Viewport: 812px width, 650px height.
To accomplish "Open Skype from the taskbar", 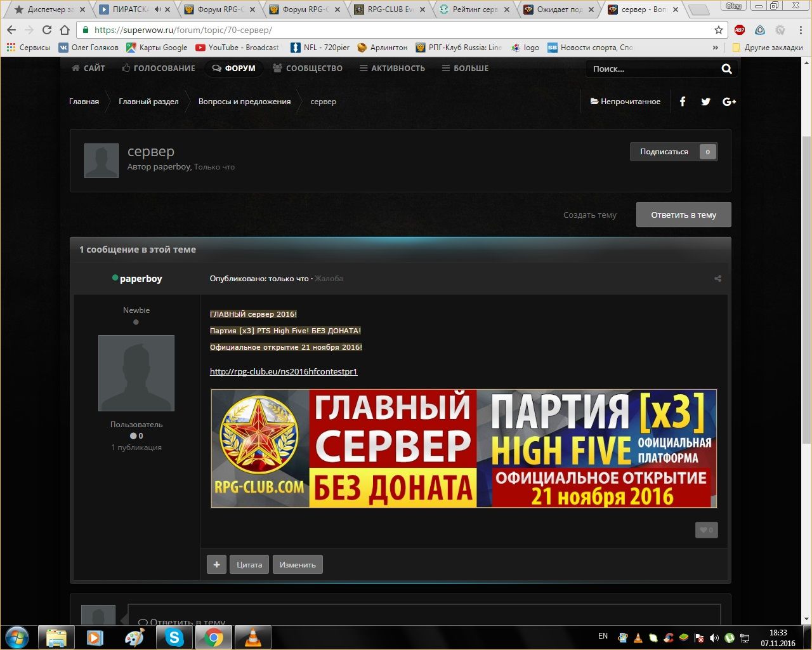I will point(174,637).
